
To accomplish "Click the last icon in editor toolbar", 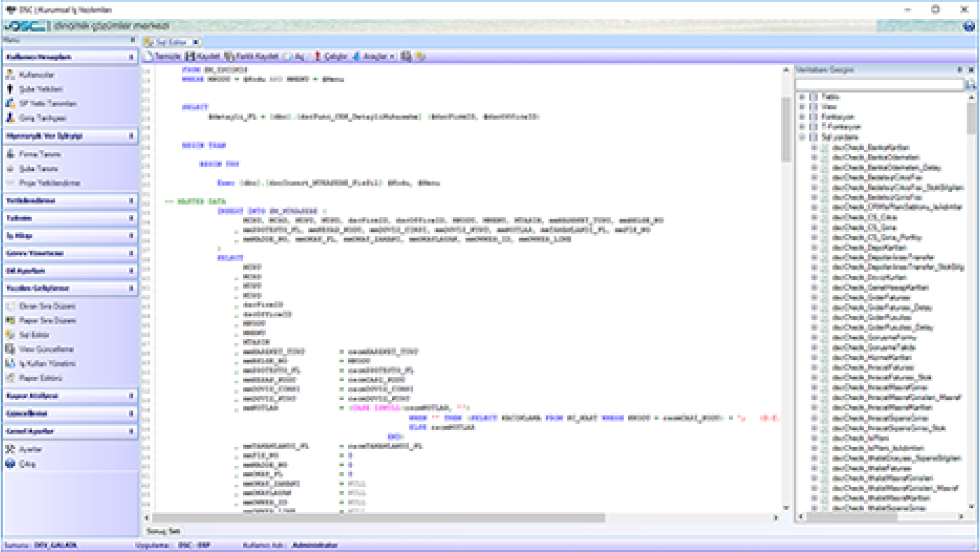I will [420, 56].
